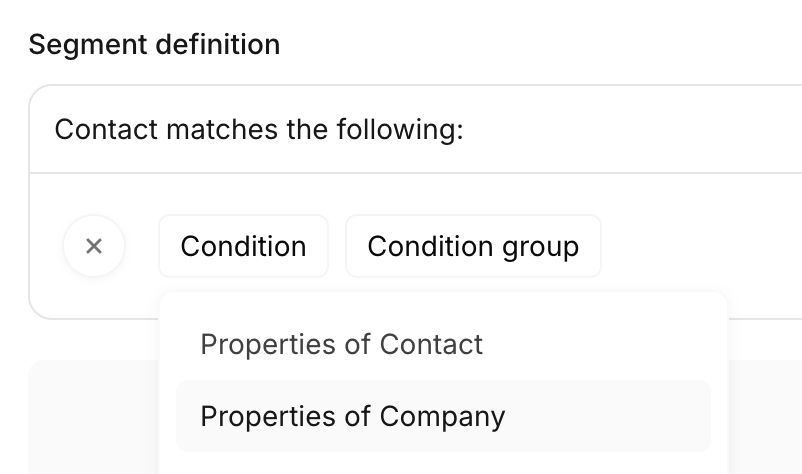Click the text 'Contact matches the following'
Screen dimensions: 802x474
pyautogui.click(x=259, y=130)
